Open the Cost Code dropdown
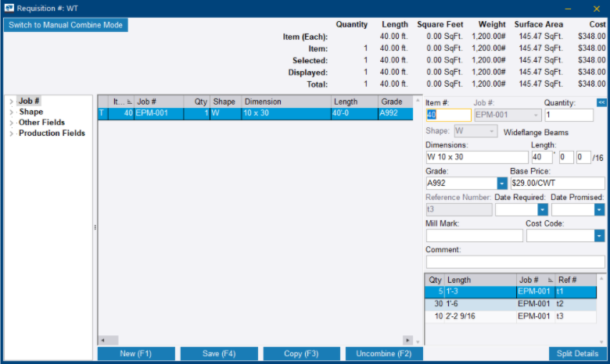 tap(599, 236)
